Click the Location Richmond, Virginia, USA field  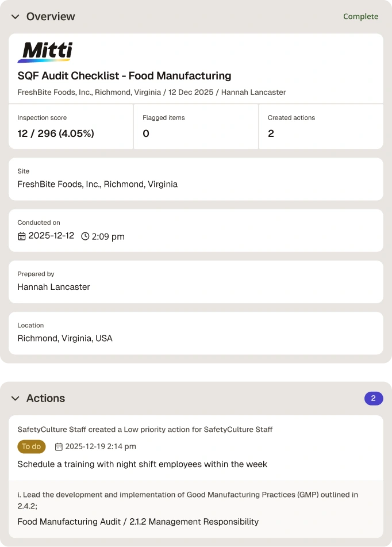[x=195, y=333]
